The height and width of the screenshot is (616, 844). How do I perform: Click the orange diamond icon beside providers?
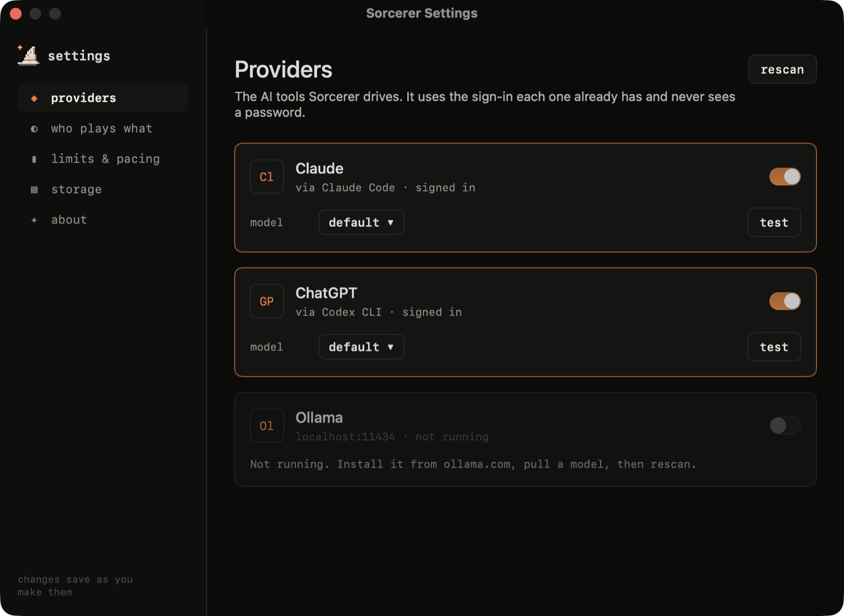click(x=34, y=98)
